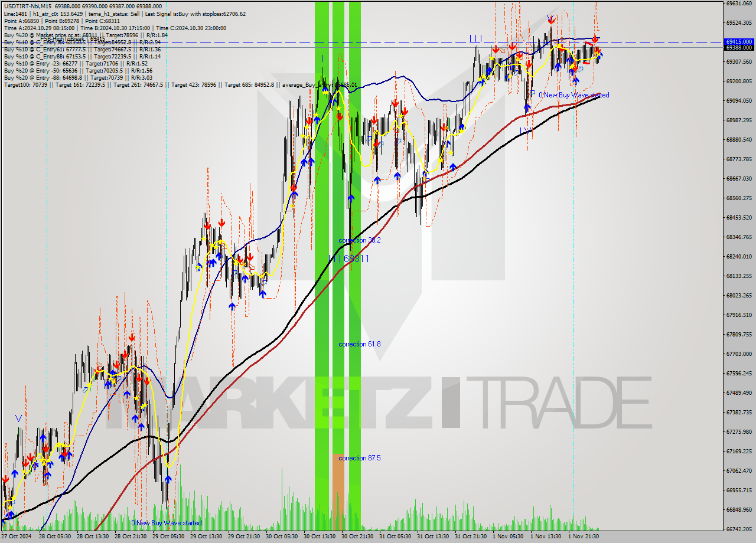The image size is (756, 543).
Task: Click the '31 Oct 05:30' time axis label
Action: coord(396,537)
